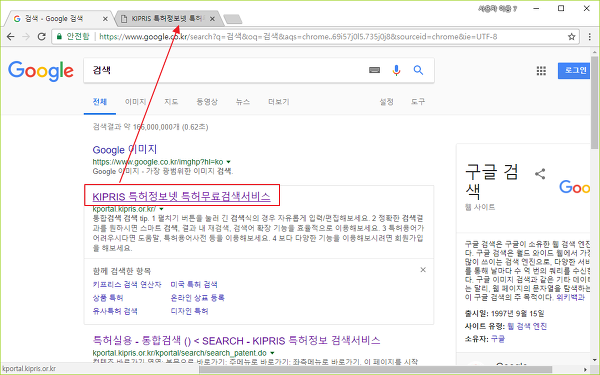600x375 pixels.
Task: Go back with the browser back arrow
Action: pyautogui.click(x=10, y=37)
